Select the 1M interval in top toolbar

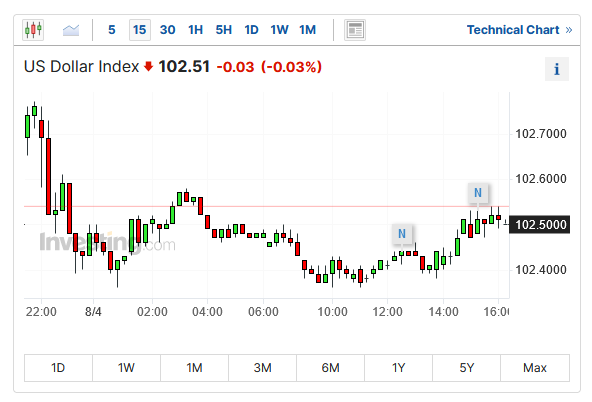pos(307,30)
